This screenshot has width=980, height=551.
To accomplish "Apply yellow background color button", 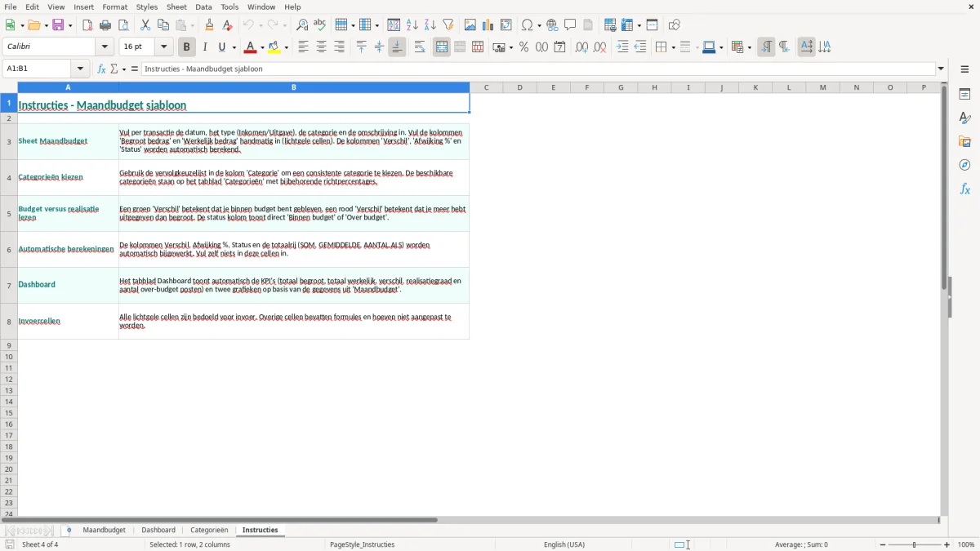I will (x=275, y=47).
